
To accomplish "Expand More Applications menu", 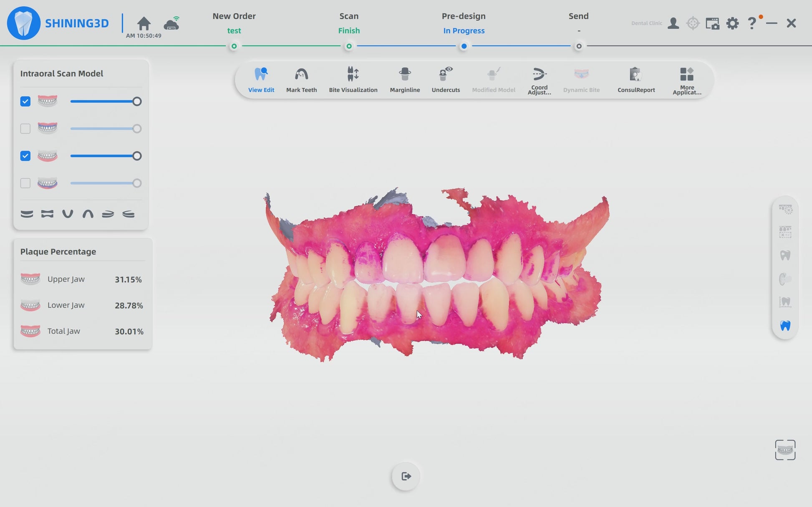I will click(x=687, y=80).
